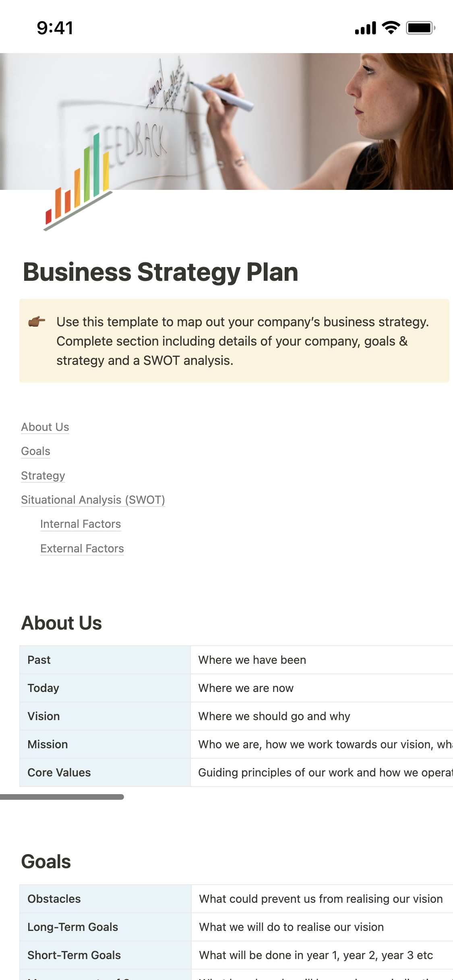This screenshot has height=980, width=453.
Task: Select the Past row header cell
Action: tap(105, 660)
